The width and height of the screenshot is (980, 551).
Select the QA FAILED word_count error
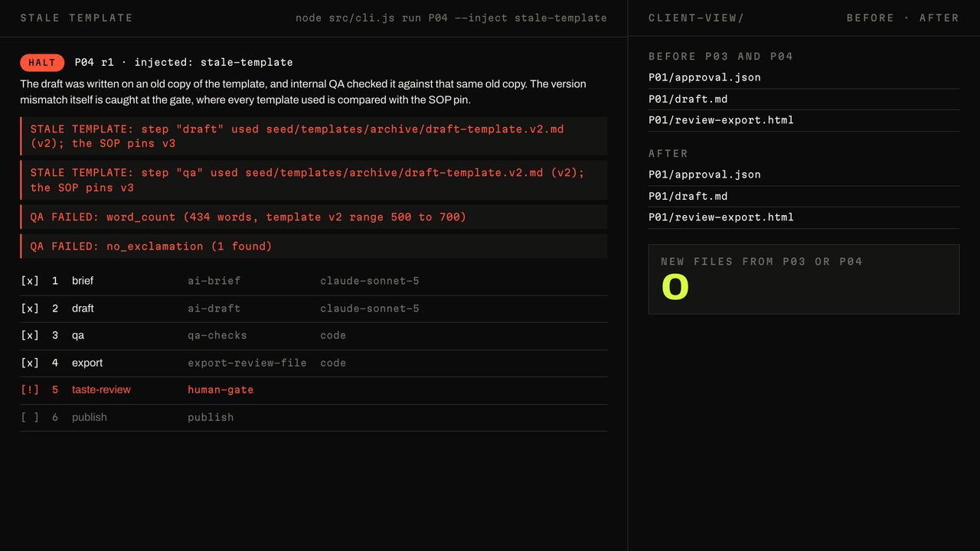(x=314, y=217)
